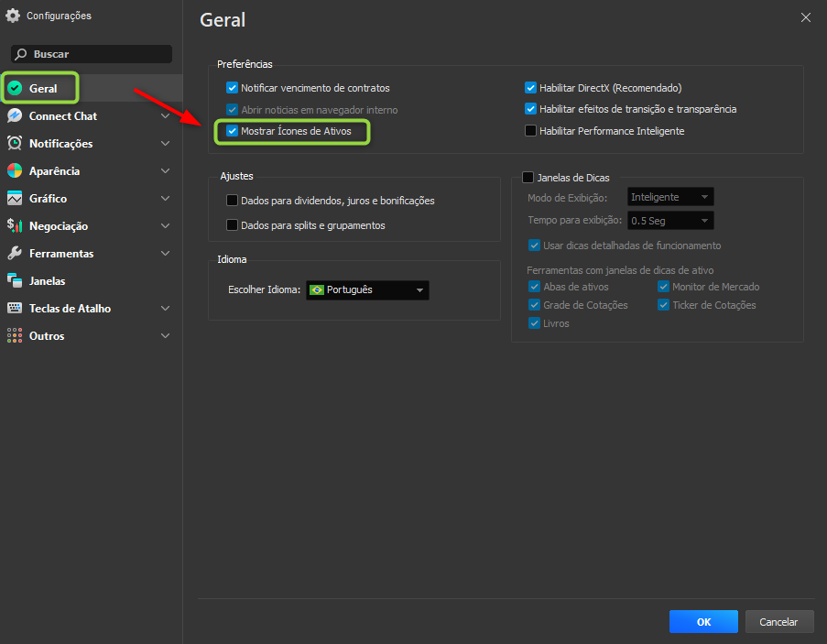Viewport: 827px width, 644px height.
Task: Disable efeitos de transição e transparência
Action: [530, 109]
